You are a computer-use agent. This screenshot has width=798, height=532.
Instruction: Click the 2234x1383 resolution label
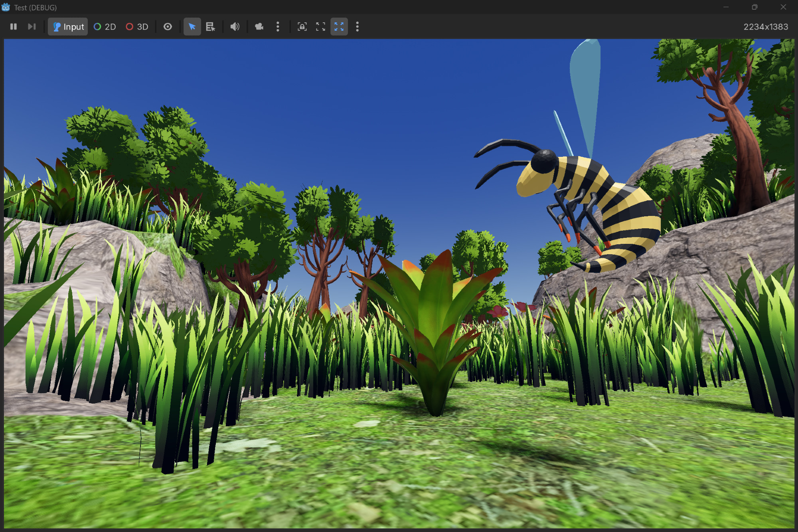[x=765, y=27]
